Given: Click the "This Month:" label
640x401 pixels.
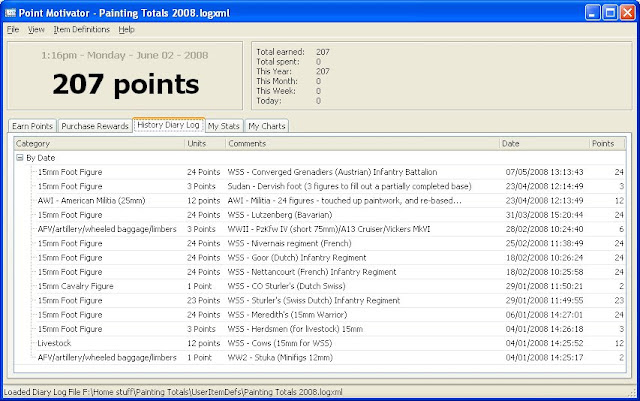Looking at the screenshot, I should point(277,81).
